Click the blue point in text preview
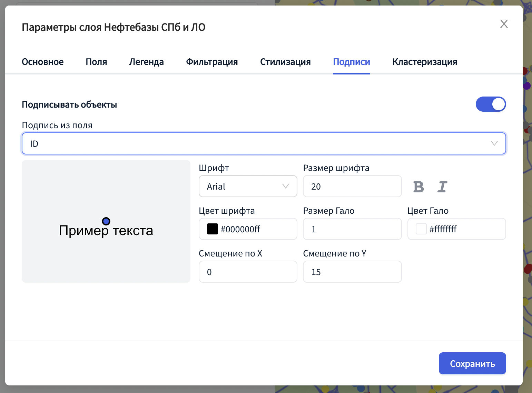 coord(106,221)
